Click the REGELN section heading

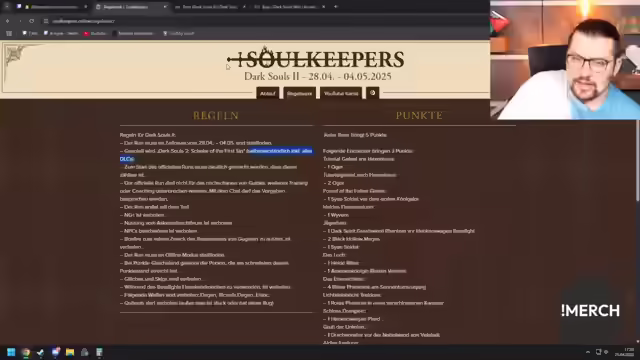(216, 116)
